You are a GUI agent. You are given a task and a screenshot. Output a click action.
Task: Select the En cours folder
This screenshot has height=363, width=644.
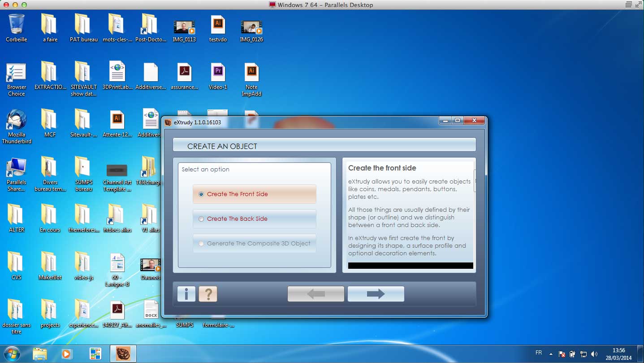pos(50,219)
